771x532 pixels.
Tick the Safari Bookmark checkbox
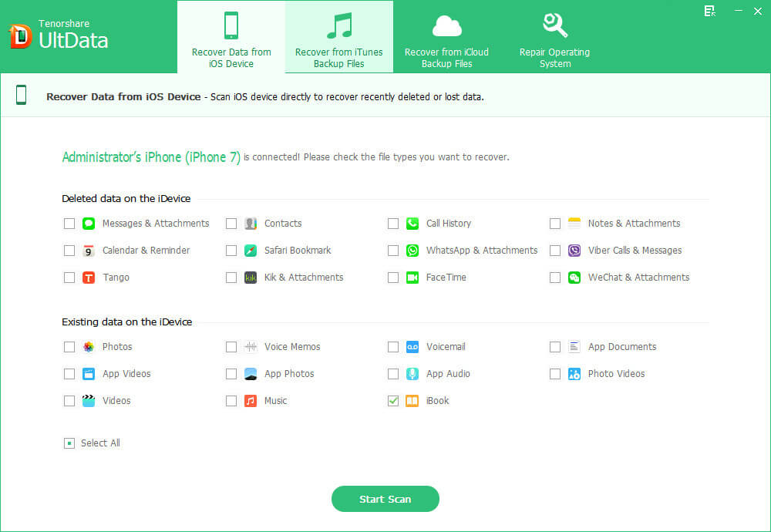pyautogui.click(x=231, y=251)
